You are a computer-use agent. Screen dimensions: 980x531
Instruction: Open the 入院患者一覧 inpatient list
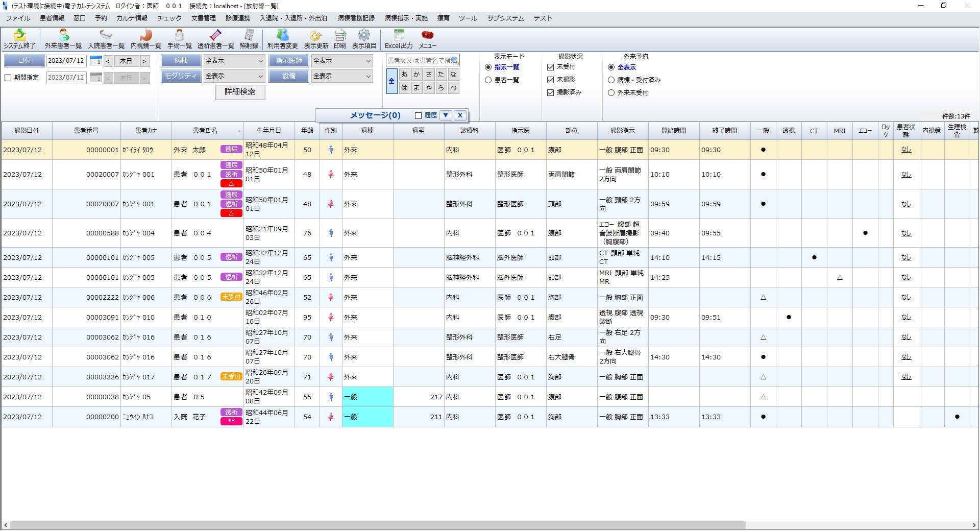pos(106,38)
